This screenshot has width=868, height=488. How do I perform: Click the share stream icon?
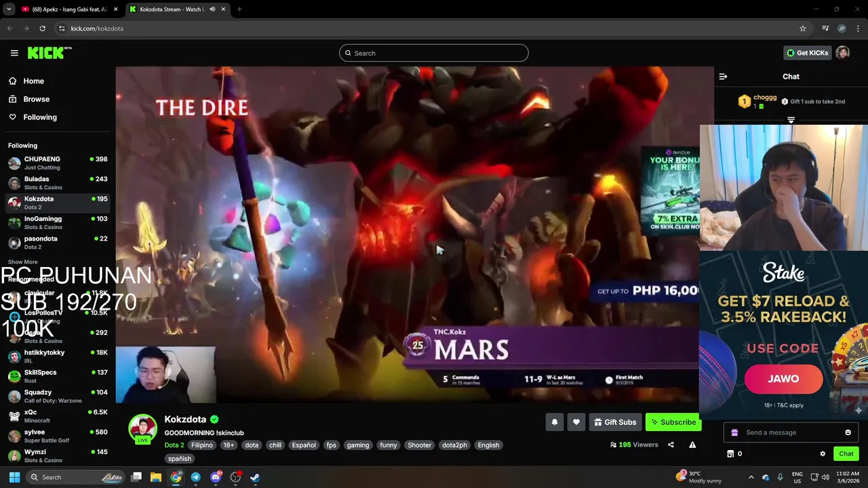[671, 445]
